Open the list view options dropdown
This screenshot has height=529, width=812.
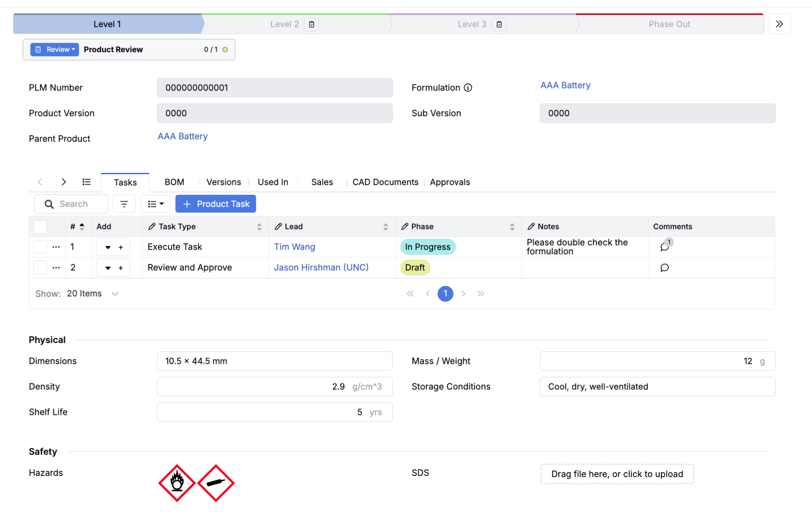point(155,204)
